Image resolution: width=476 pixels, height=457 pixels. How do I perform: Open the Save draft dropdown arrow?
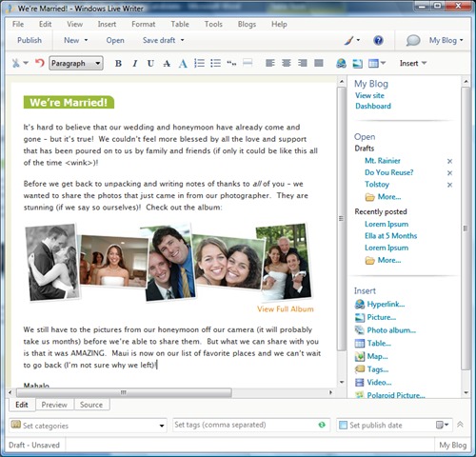click(x=183, y=40)
